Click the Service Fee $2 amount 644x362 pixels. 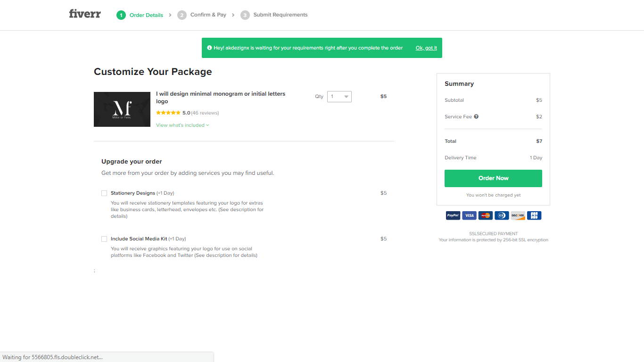pos(539,117)
